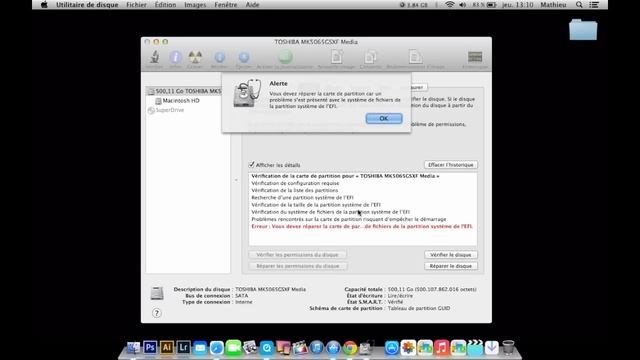Screen dimensions: 640x360
Task: Toggle the Afficher les détails checkbox
Action: (x=251, y=165)
